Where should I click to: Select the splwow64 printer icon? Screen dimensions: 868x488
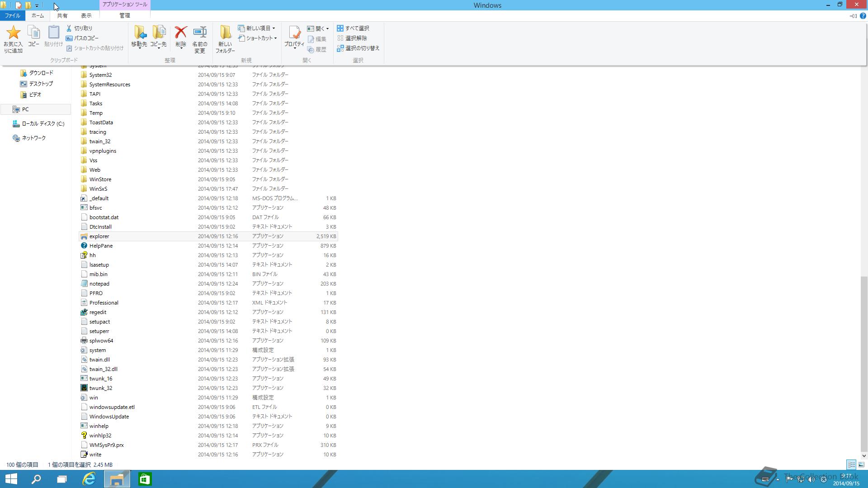tap(84, 341)
